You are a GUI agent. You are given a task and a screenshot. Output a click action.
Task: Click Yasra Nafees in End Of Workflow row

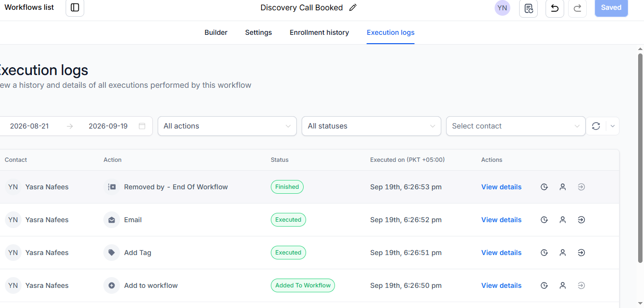(x=47, y=187)
